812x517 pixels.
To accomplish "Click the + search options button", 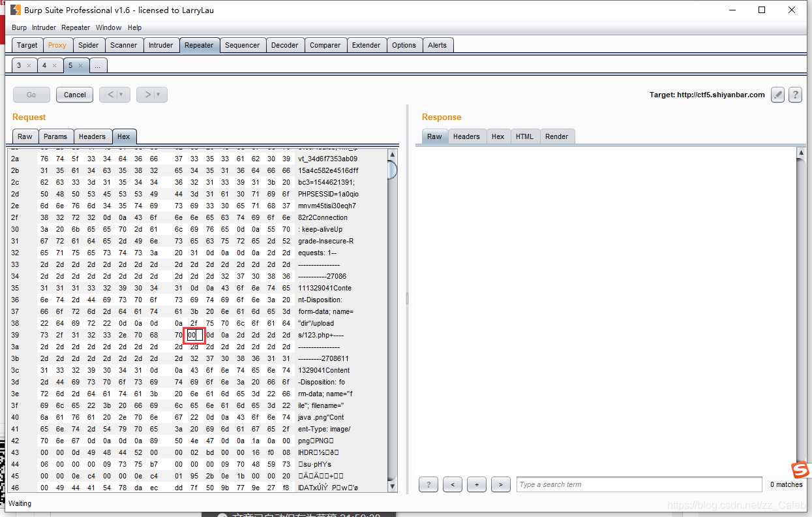I will click(x=477, y=484).
